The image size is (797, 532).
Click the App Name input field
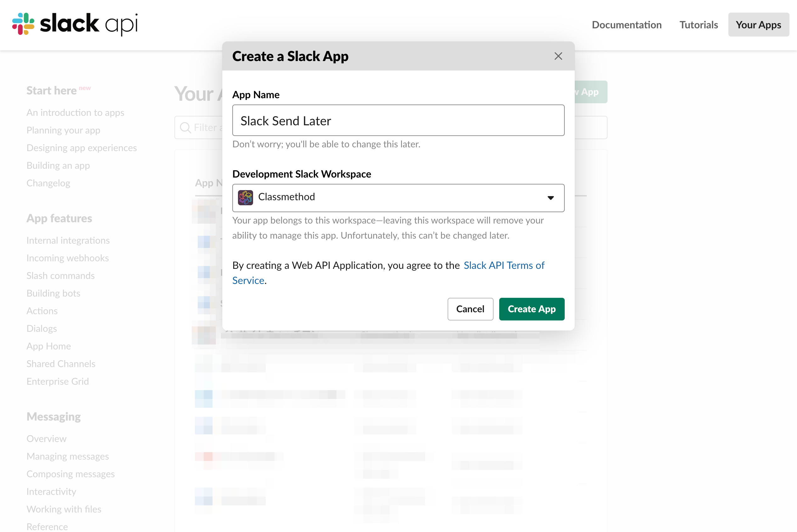[x=398, y=121]
